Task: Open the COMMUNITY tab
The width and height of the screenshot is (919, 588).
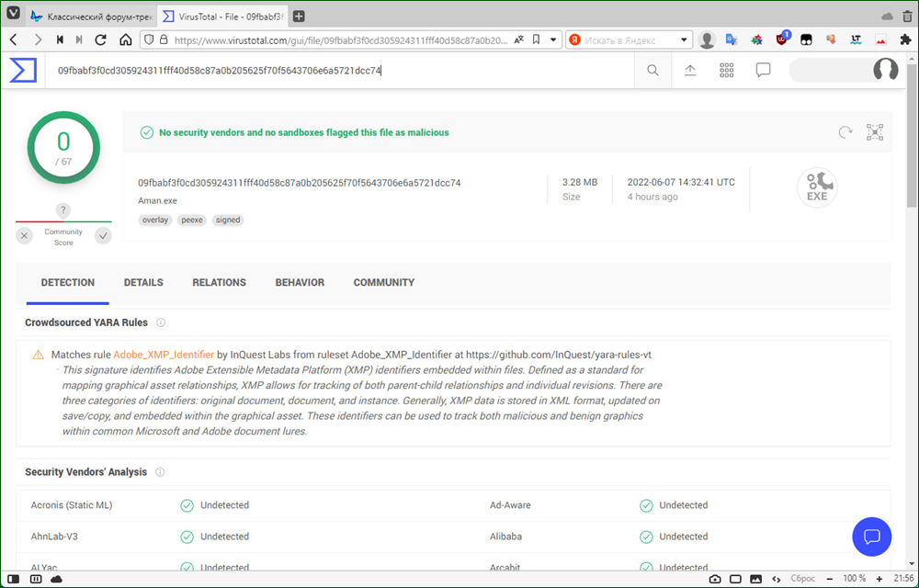Action: click(384, 282)
